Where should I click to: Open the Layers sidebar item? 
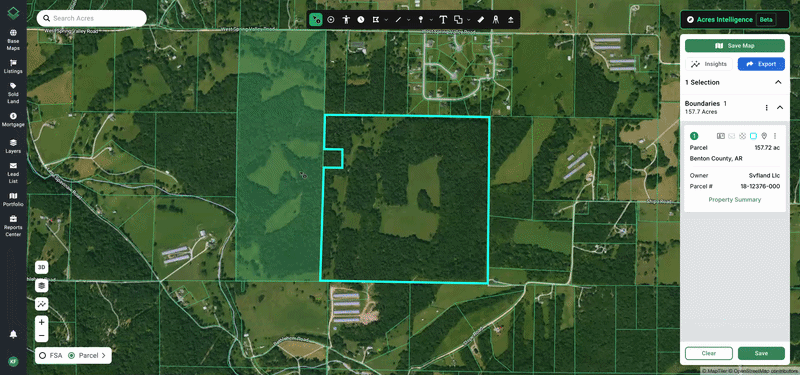pyautogui.click(x=13, y=146)
